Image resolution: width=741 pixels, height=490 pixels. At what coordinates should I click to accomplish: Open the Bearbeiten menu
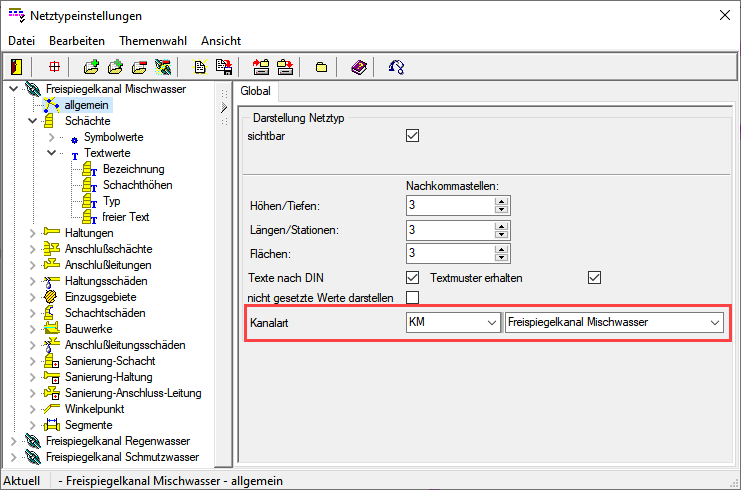pos(77,41)
